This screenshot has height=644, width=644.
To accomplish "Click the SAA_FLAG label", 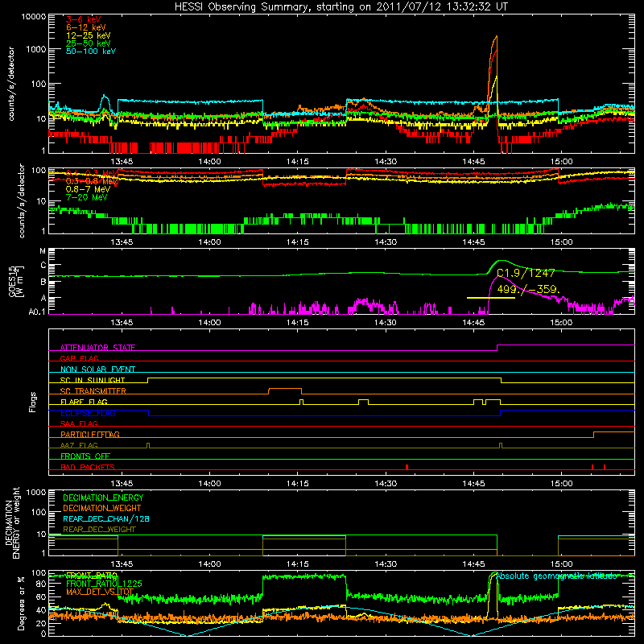I will point(79,423).
